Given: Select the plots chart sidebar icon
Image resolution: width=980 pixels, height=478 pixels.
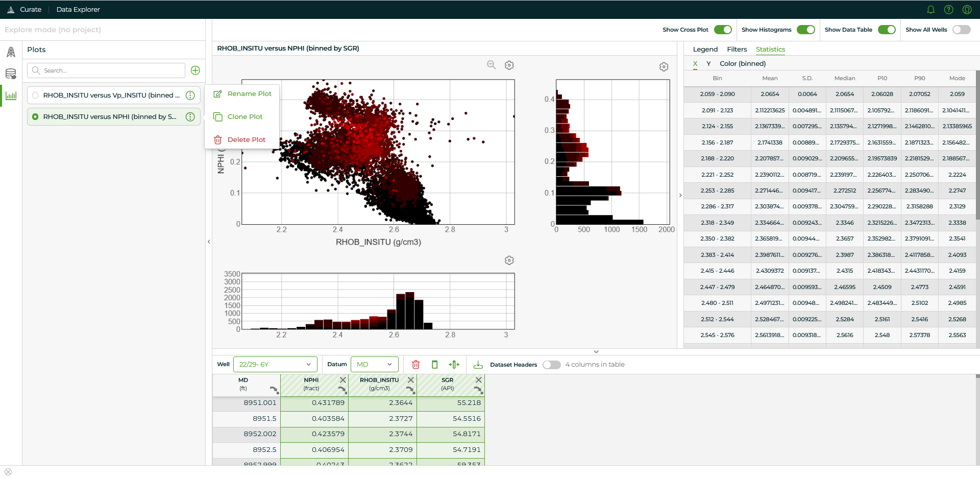Looking at the screenshot, I should pos(11,95).
